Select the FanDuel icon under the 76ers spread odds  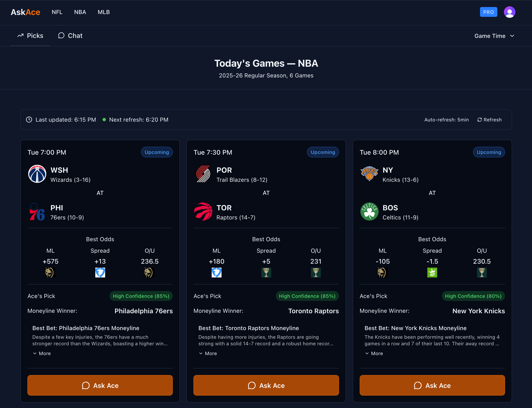tap(100, 273)
